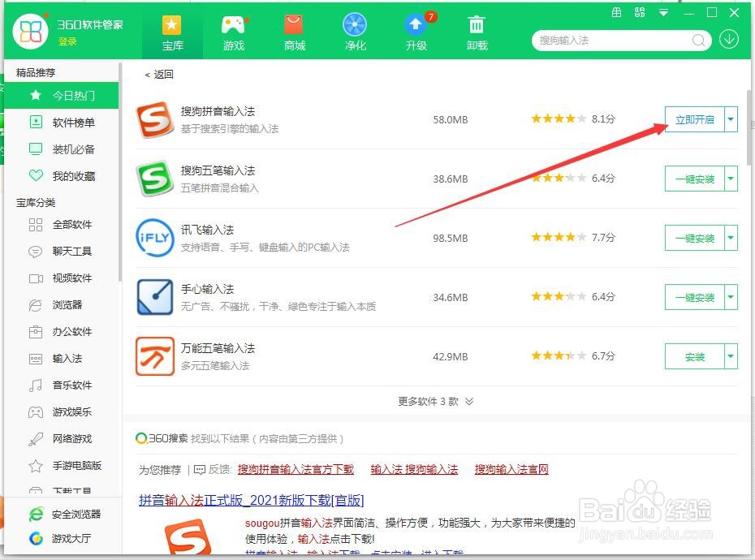Select 聊天工具 category

pos(61,252)
